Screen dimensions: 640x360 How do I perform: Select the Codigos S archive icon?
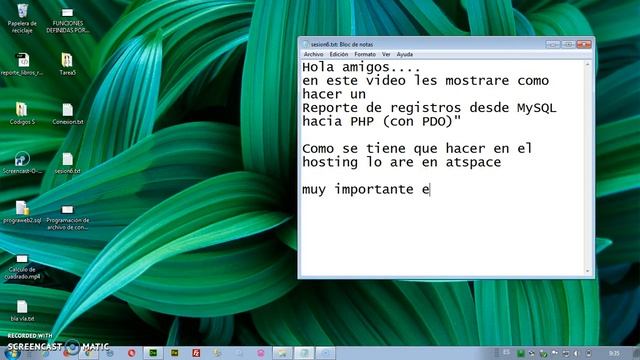coord(22,113)
